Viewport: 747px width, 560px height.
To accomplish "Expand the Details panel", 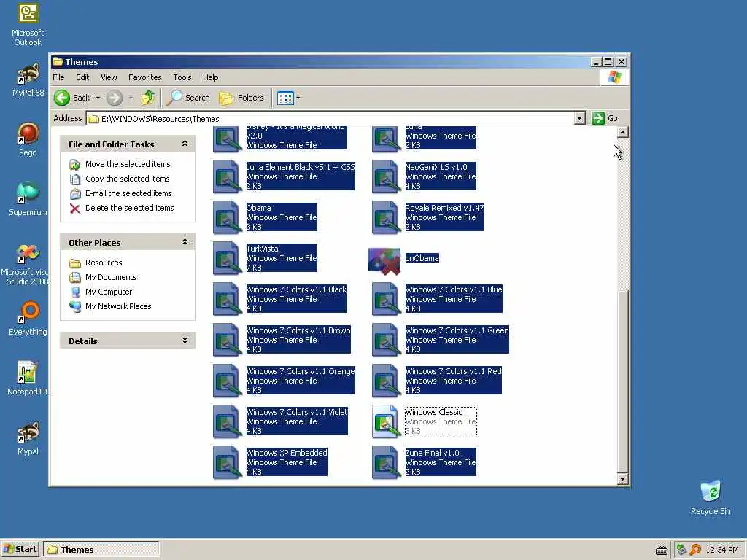I will coord(185,341).
